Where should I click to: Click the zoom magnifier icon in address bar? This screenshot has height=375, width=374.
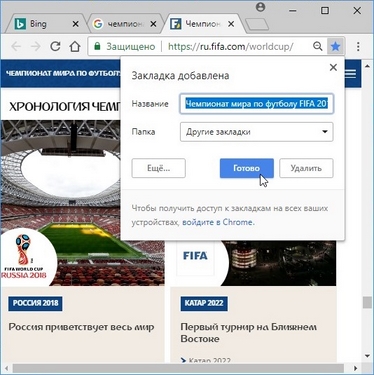point(318,46)
